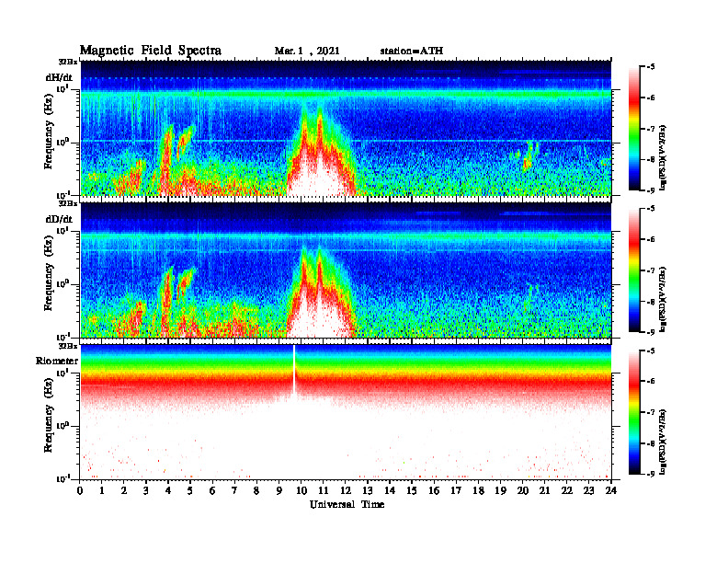Click the "-8" value on dD/dt color scale
Viewport: 728px width, 563px height.
pyautogui.click(x=651, y=302)
